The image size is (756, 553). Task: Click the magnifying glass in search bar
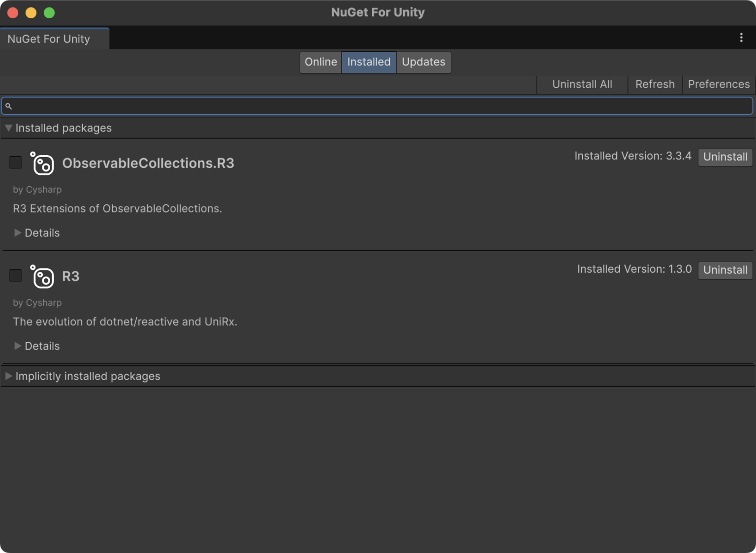coord(9,105)
